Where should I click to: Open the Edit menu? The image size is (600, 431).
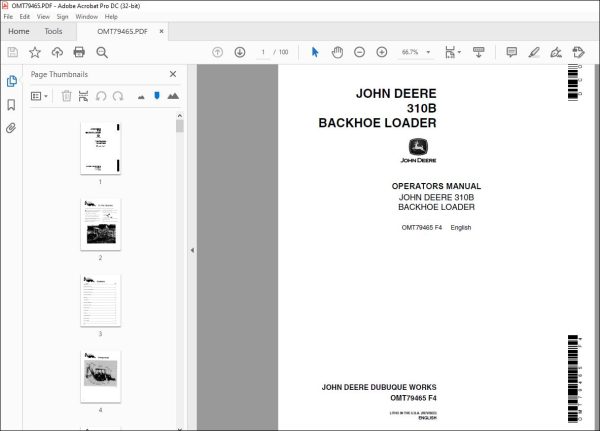coord(24,16)
